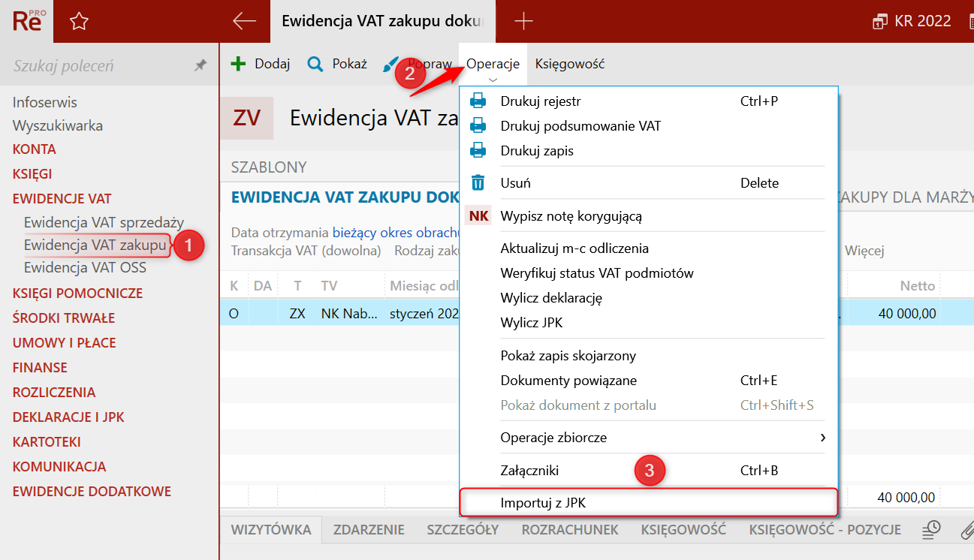
Task: Expand the KONTA section in sidebar
Action: pos(35,149)
